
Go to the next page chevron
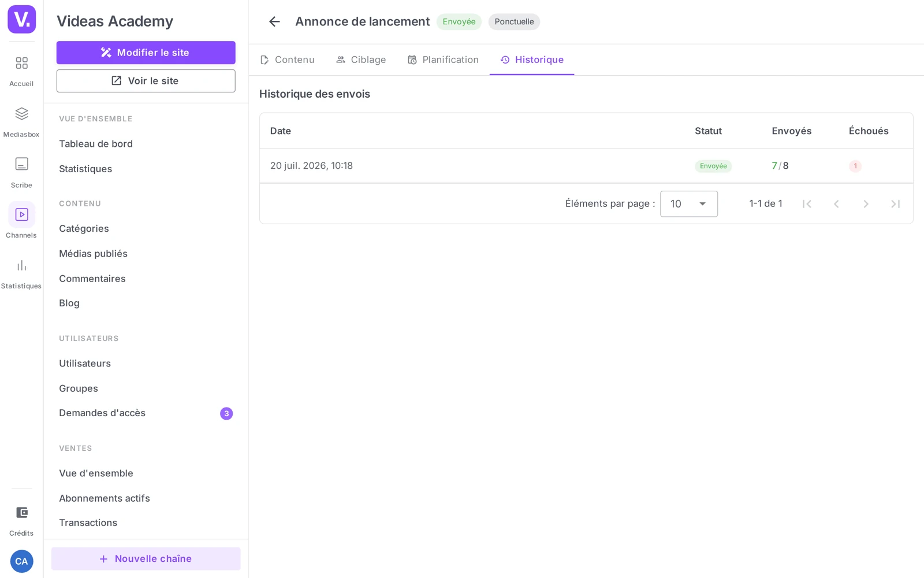(866, 204)
